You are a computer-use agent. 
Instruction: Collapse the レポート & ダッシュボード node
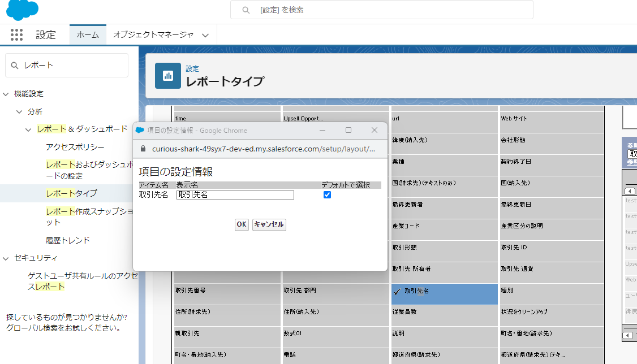[x=28, y=130]
